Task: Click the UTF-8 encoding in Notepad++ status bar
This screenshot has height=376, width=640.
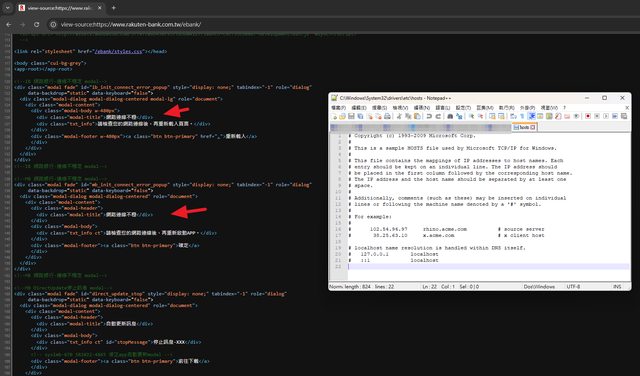Action: [x=573, y=287]
